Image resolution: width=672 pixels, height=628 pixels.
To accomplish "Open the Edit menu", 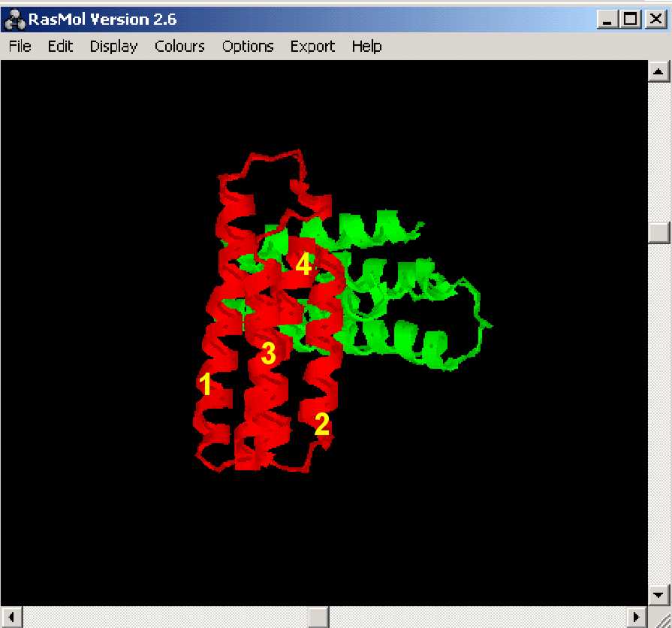I will click(60, 47).
